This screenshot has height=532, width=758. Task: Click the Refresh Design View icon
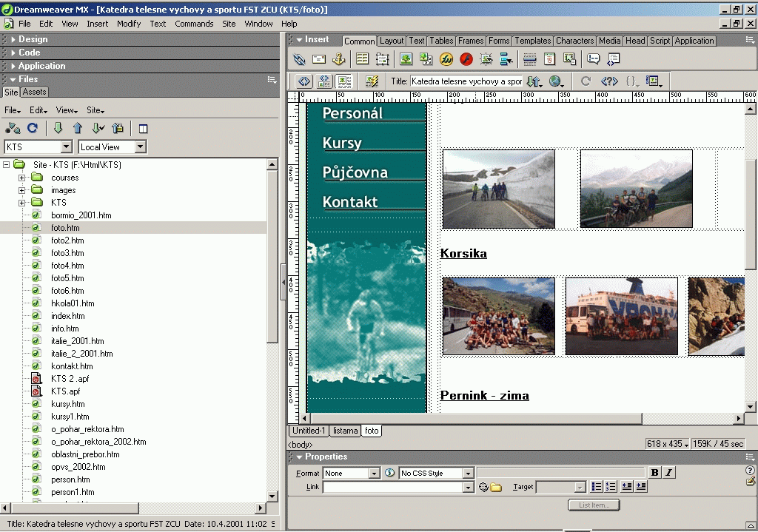[586, 81]
